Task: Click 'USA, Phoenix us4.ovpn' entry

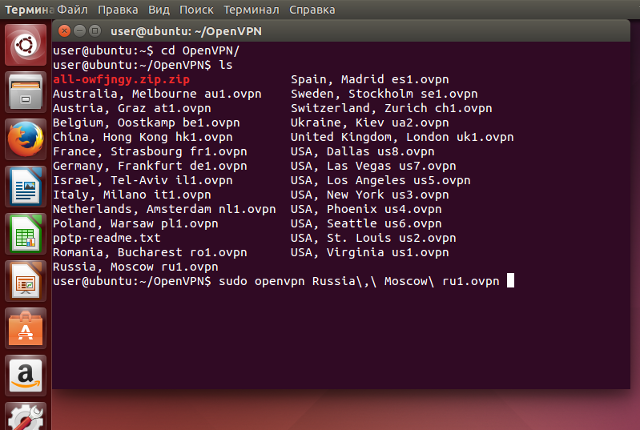Action: coord(366,209)
